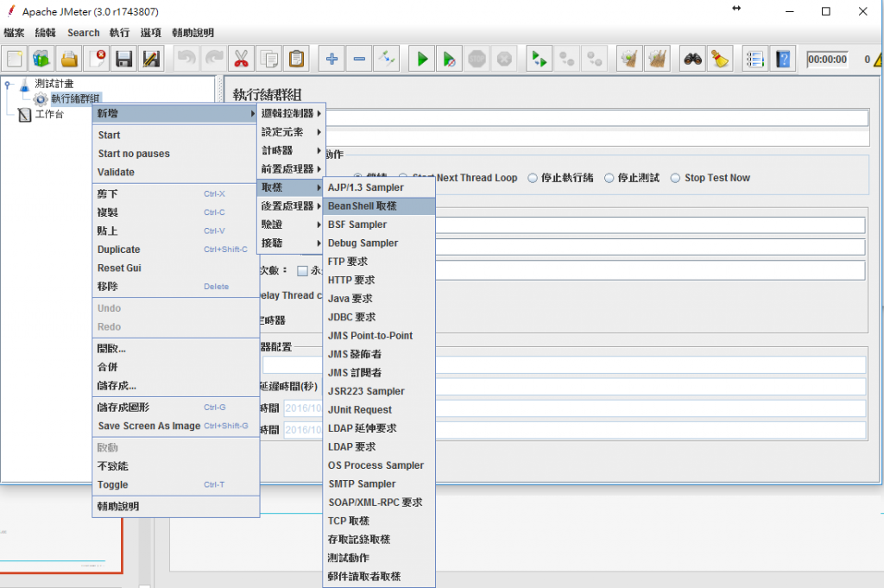Expand the 計時器 submenu
The width and height of the screenshot is (884, 588).
[x=291, y=150]
